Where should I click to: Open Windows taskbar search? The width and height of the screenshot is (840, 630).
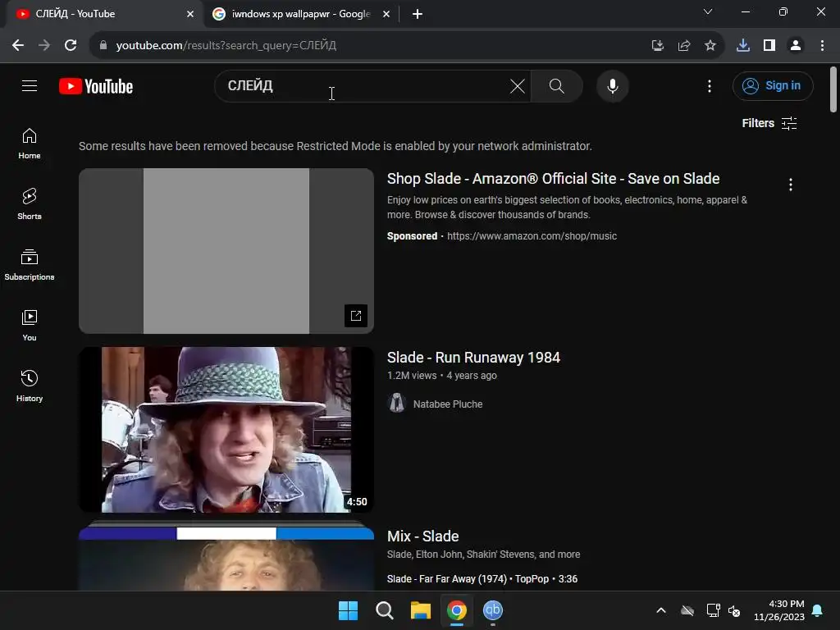pyautogui.click(x=384, y=610)
